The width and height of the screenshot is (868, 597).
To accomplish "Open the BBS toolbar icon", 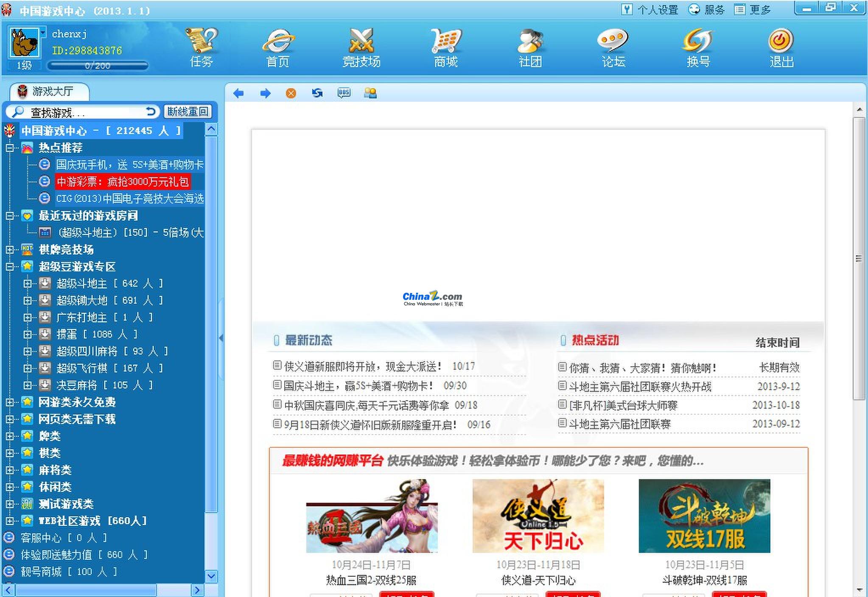I will [x=344, y=93].
